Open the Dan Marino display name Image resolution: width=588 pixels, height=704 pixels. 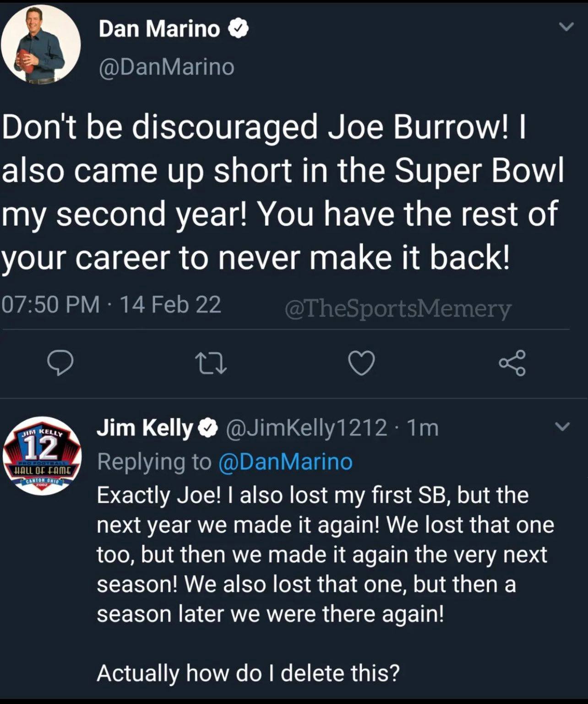(x=159, y=29)
